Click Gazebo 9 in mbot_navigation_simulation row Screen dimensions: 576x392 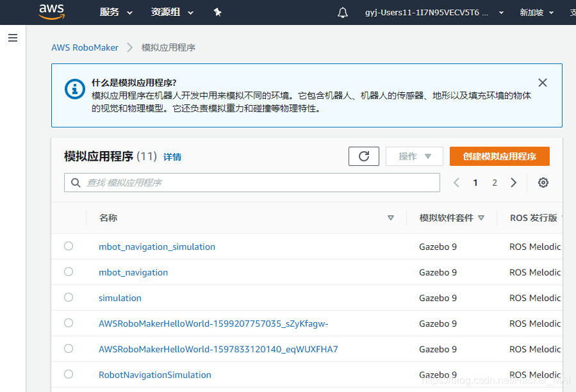pyautogui.click(x=438, y=247)
